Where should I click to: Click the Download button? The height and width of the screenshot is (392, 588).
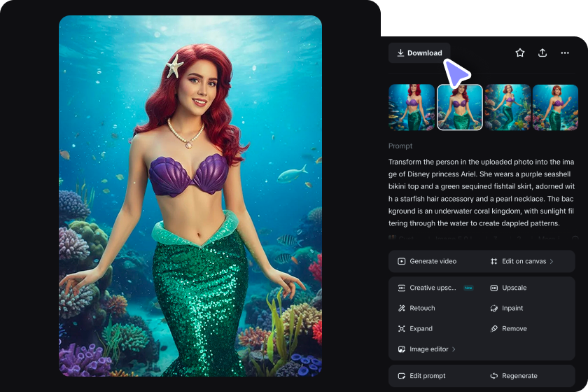pyautogui.click(x=419, y=53)
